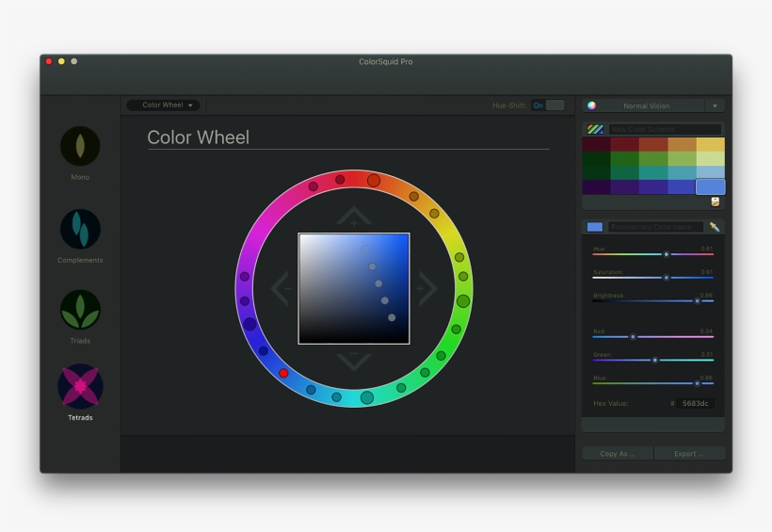Select the pale yellow-green swatch in the second row
The height and width of the screenshot is (532, 772).
tap(711, 158)
